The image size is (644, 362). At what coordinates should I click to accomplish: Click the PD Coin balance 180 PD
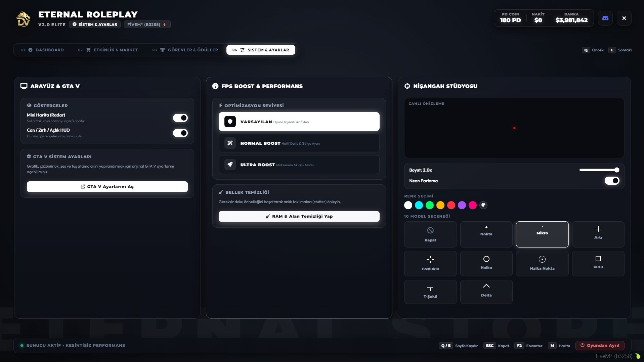[510, 20]
